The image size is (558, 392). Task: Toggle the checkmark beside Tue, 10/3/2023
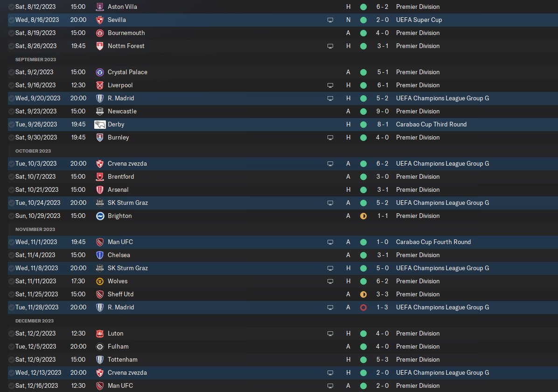click(12, 164)
